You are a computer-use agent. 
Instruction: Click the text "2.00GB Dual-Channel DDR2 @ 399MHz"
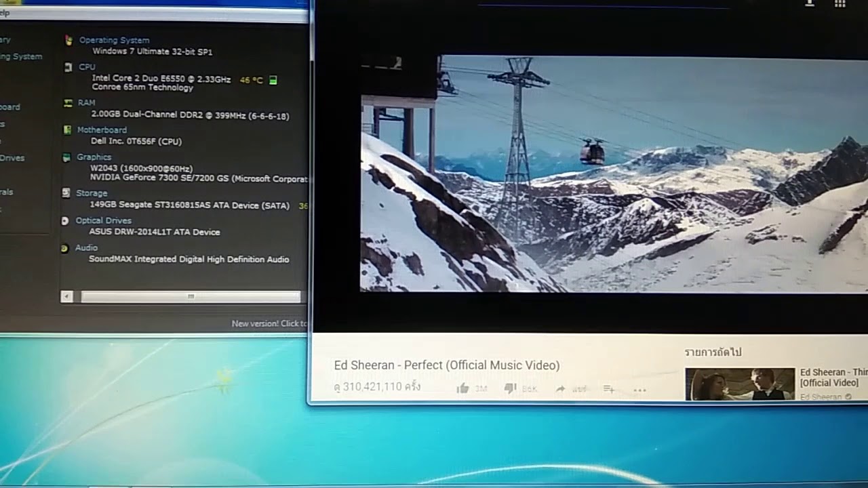(x=167, y=115)
